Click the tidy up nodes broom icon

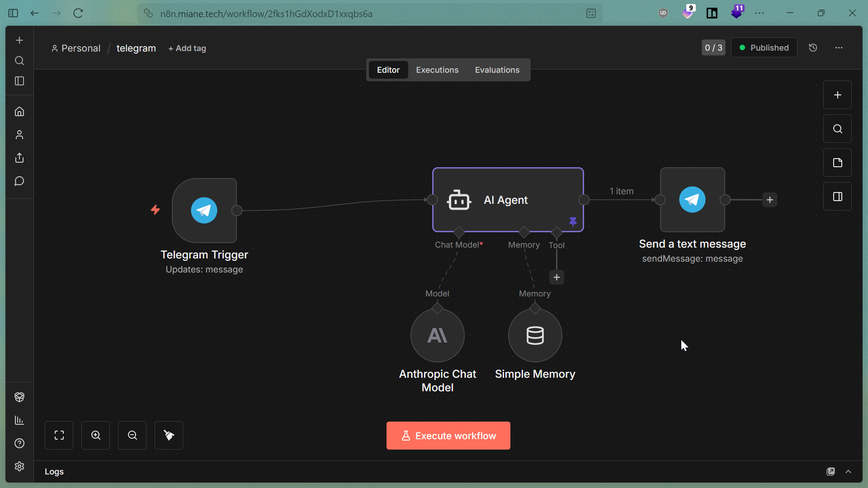[169, 435]
